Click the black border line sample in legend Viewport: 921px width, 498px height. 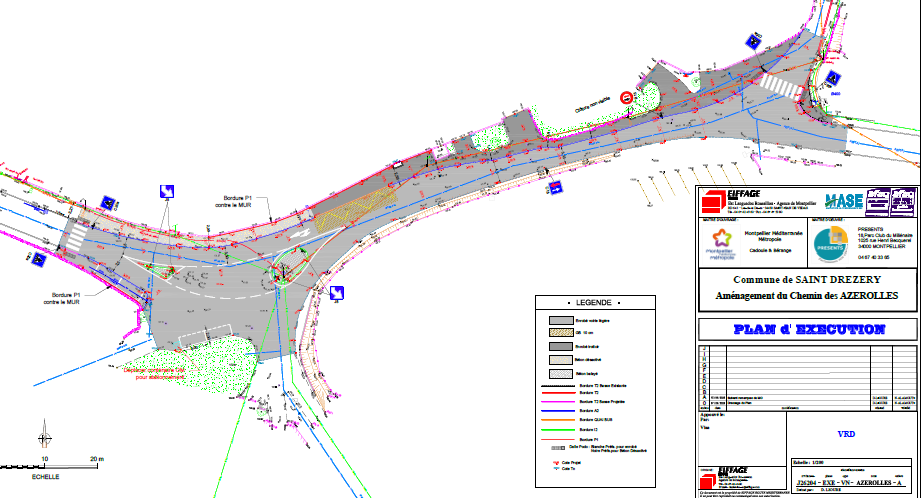(x=558, y=386)
